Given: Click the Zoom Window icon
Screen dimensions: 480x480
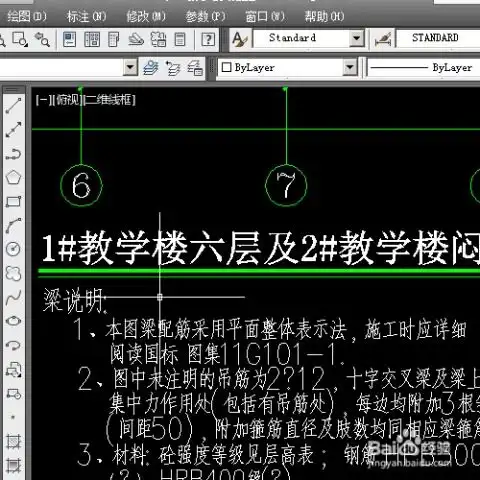Looking at the screenshot, I should point(20,39).
